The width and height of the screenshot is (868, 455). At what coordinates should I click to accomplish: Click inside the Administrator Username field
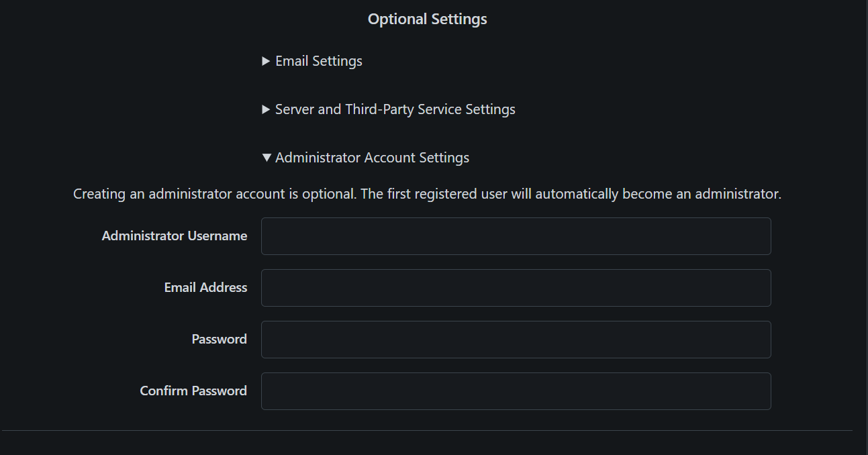pos(516,236)
